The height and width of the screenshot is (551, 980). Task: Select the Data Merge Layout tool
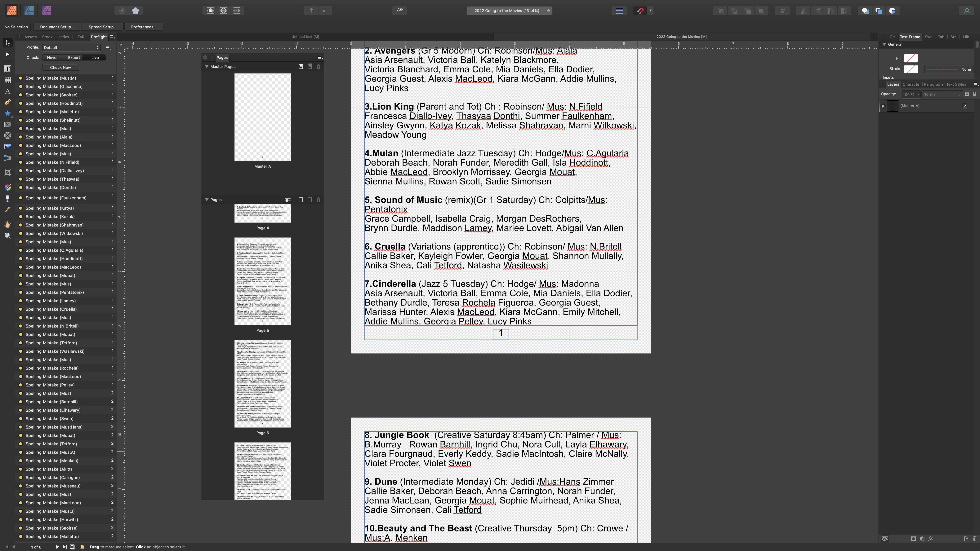7,157
